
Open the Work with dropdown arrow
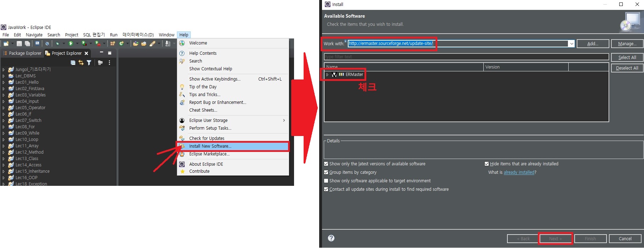[x=571, y=43]
